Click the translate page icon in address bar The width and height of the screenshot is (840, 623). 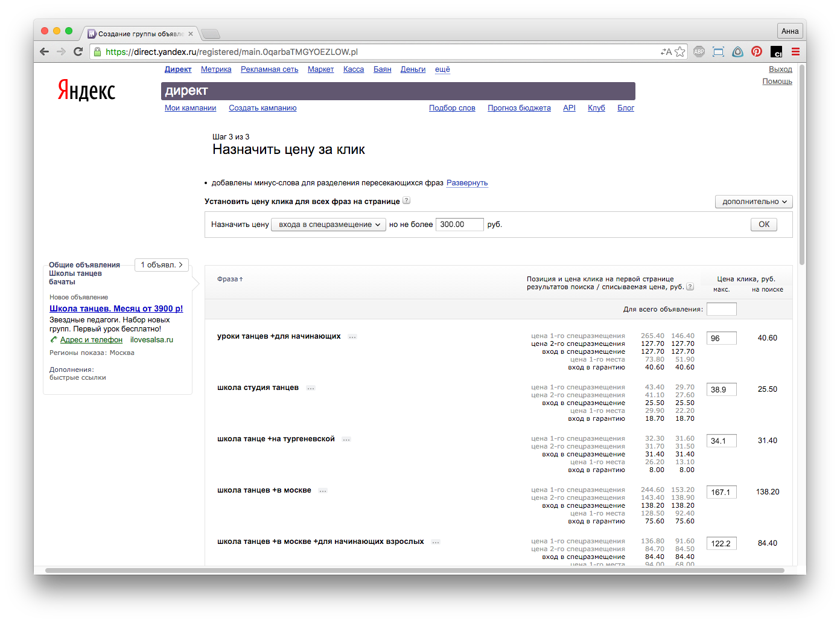666,52
